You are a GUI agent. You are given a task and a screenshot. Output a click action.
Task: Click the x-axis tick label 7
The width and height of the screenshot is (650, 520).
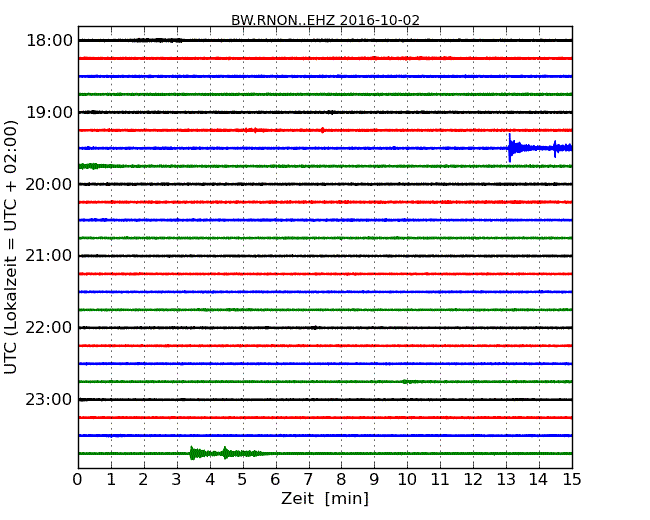(x=308, y=480)
